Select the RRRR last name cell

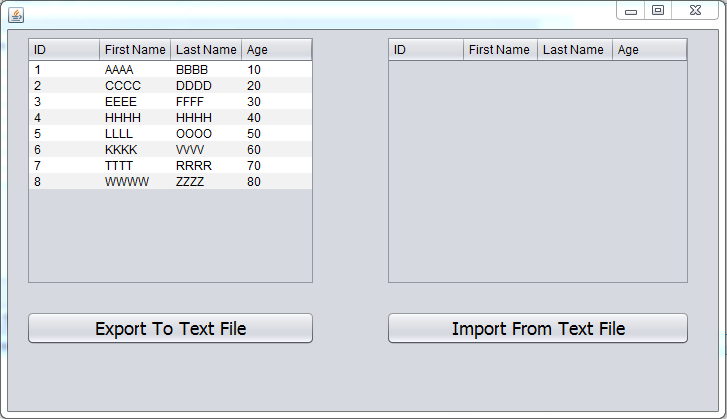coord(206,165)
